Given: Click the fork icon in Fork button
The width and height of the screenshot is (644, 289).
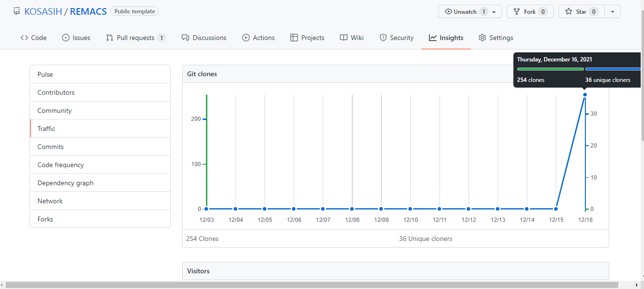Looking at the screenshot, I should pos(517,11).
